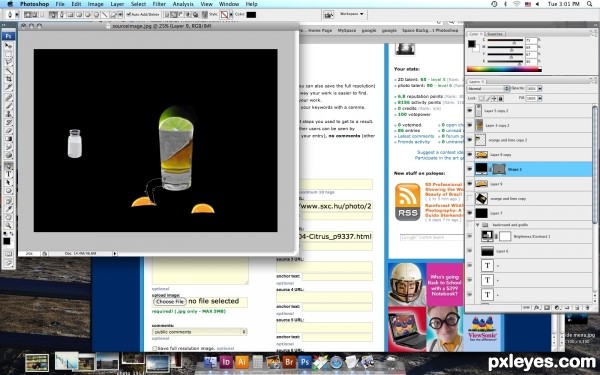Hide the Layer 3 copy 2 layer

tap(470, 125)
